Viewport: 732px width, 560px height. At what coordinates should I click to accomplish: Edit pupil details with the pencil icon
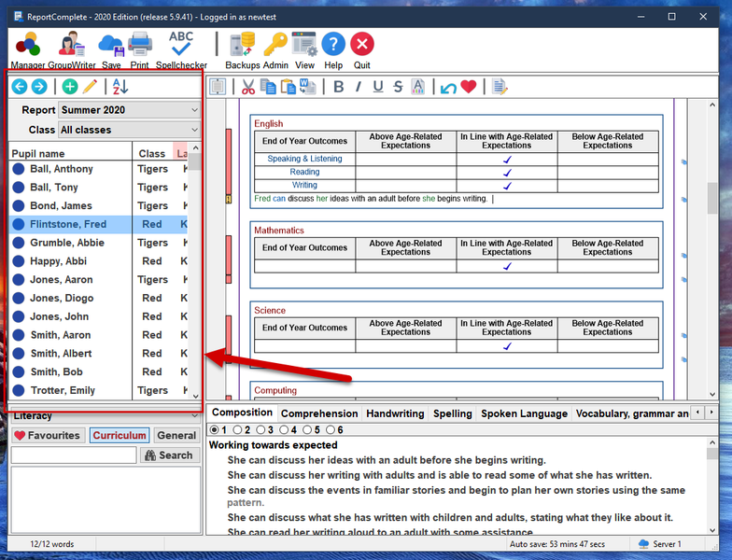[x=90, y=86]
